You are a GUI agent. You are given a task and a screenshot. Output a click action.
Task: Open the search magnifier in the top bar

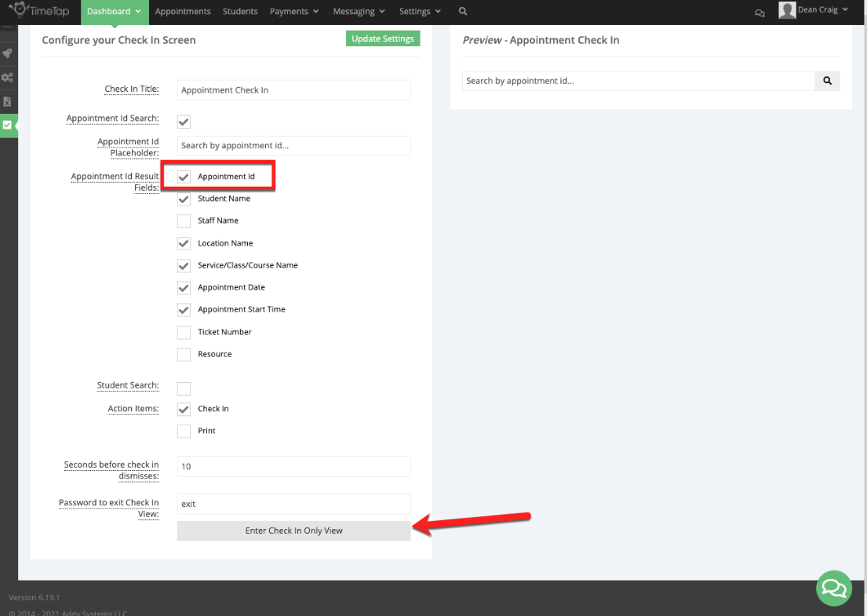tap(462, 11)
